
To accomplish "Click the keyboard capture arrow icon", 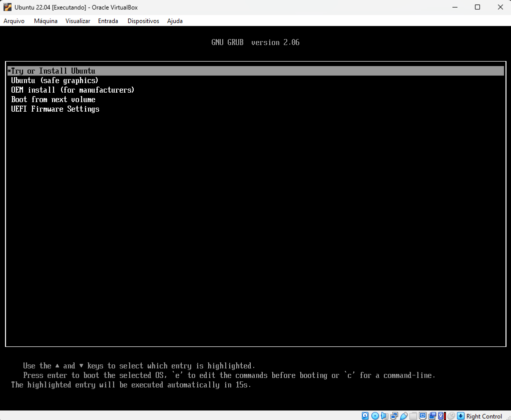I will [461, 416].
